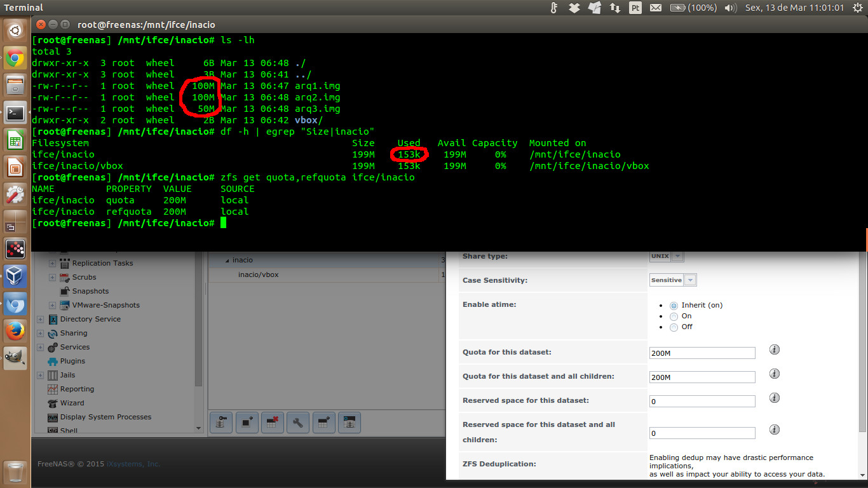Image resolution: width=868 pixels, height=488 pixels.
Task: Open Files manager in the dock
Action: point(15,86)
